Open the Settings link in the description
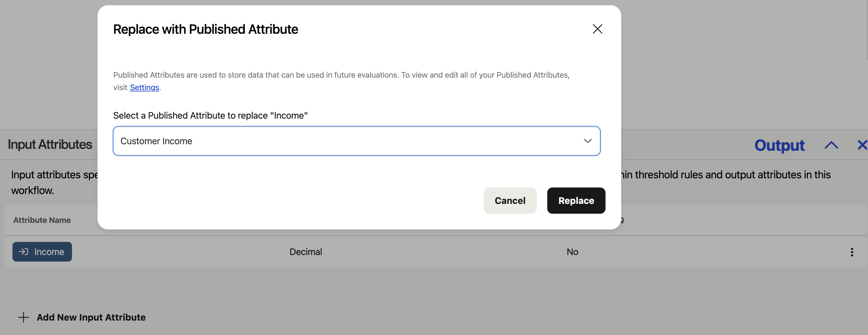The width and height of the screenshot is (868, 335). 144,88
